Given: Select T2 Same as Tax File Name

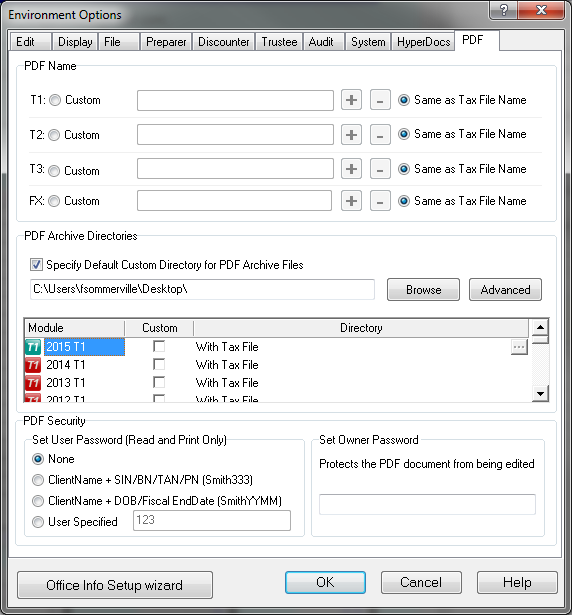Looking at the screenshot, I should 404,134.
